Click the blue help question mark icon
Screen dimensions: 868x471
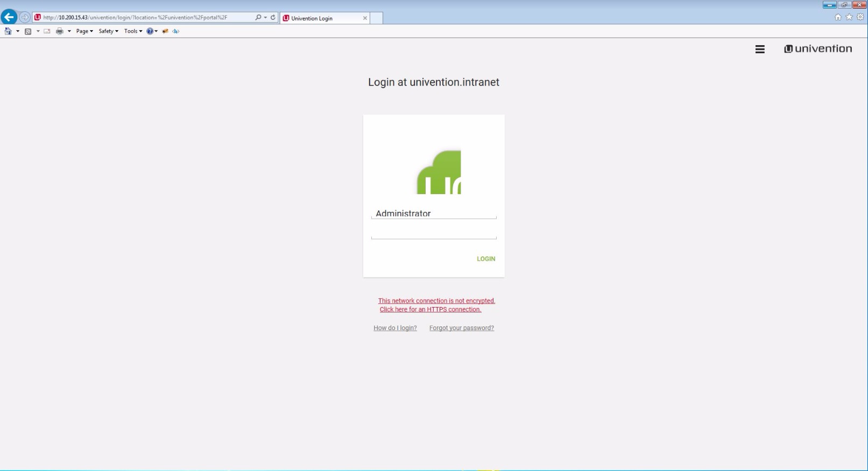pyautogui.click(x=150, y=31)
